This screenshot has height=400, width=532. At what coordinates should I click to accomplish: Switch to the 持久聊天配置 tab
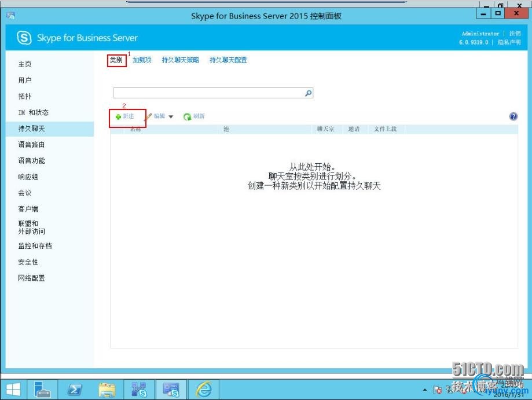[228, 60]
